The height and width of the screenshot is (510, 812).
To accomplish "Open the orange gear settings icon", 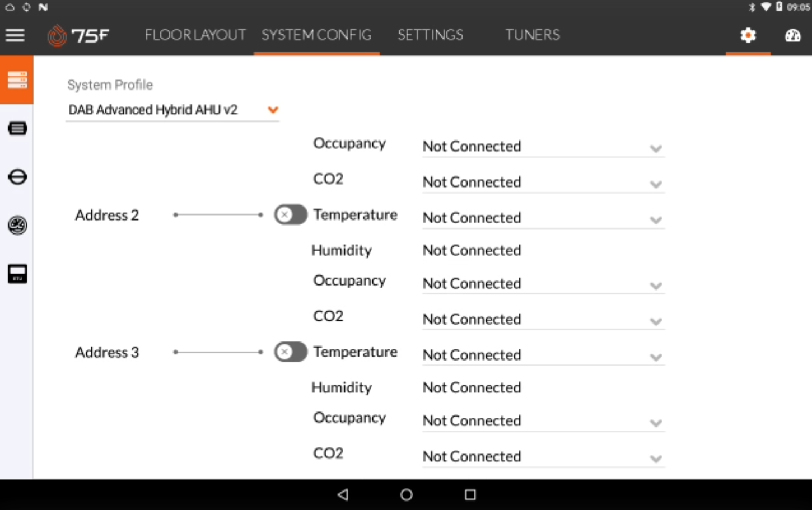I will 748,35.
